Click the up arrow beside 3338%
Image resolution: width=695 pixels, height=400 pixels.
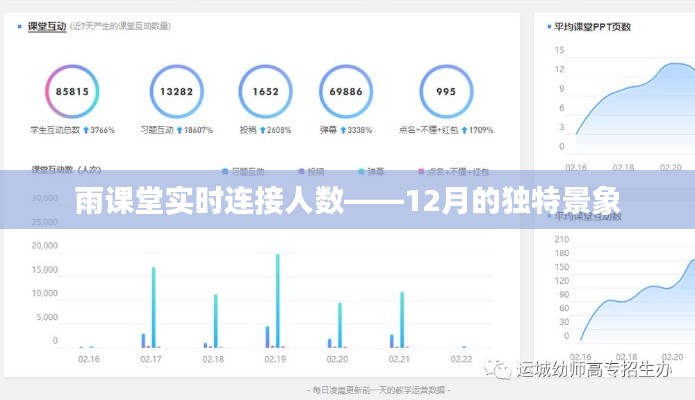343,130
